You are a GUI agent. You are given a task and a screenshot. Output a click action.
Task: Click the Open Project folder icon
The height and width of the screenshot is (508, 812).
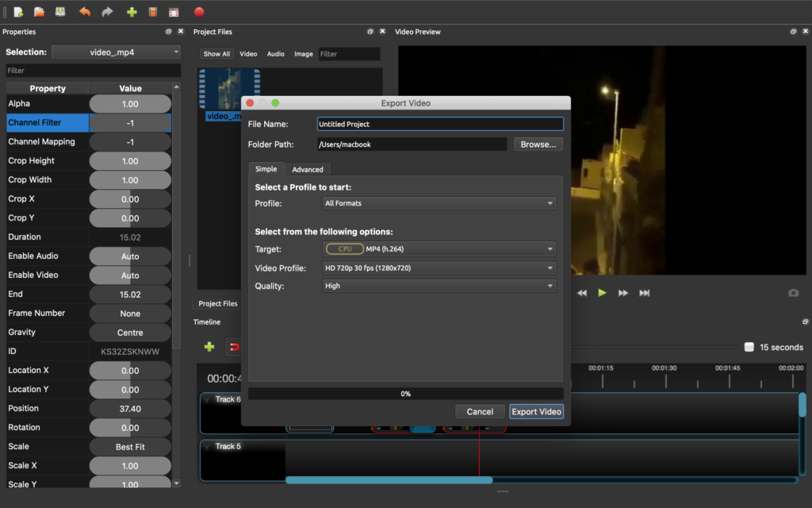39,11
